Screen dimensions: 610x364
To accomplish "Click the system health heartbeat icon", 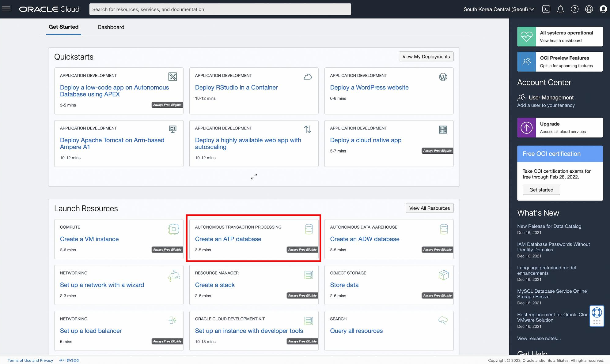I will 526,36.
